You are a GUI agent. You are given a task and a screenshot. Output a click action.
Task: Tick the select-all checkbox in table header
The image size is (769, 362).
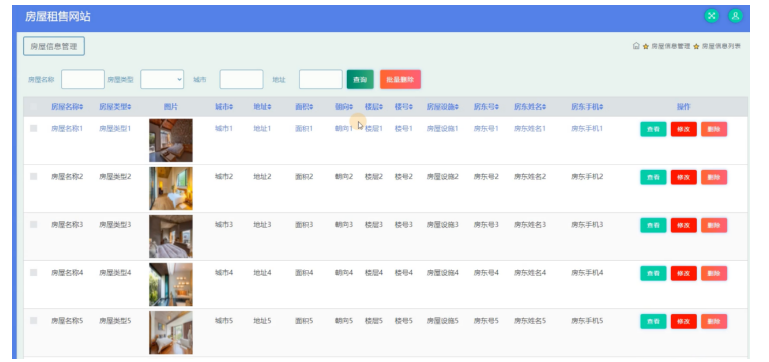coord(33,106)
